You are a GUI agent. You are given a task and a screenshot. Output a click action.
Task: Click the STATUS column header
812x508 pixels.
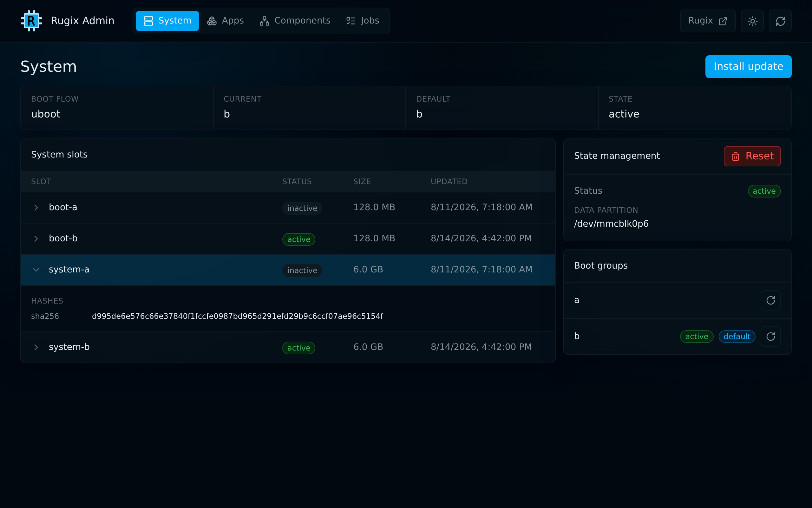[x=297, y=182]
